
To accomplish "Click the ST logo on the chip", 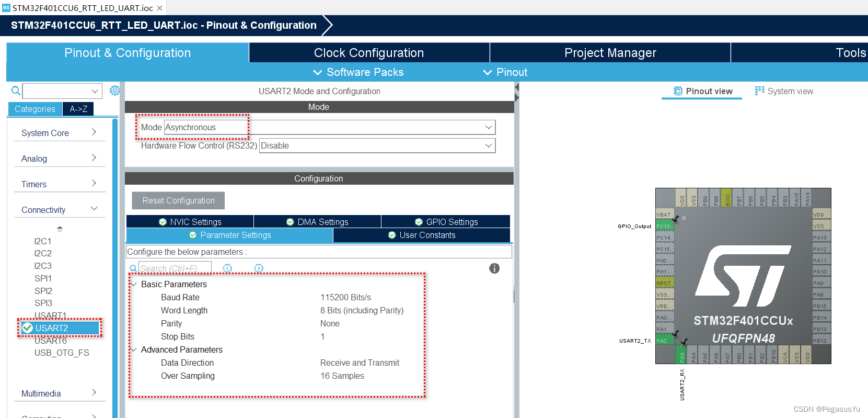I will coord(743,276).
